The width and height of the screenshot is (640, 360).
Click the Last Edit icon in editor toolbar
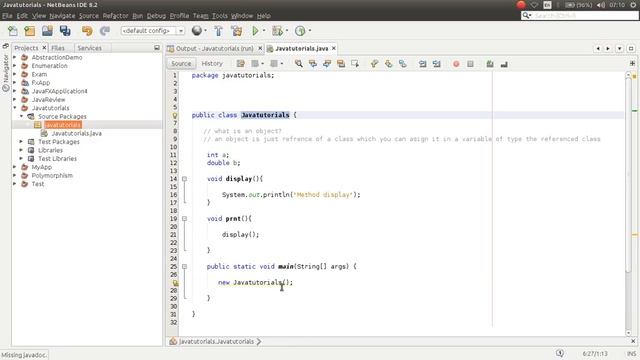pos(240,64)
